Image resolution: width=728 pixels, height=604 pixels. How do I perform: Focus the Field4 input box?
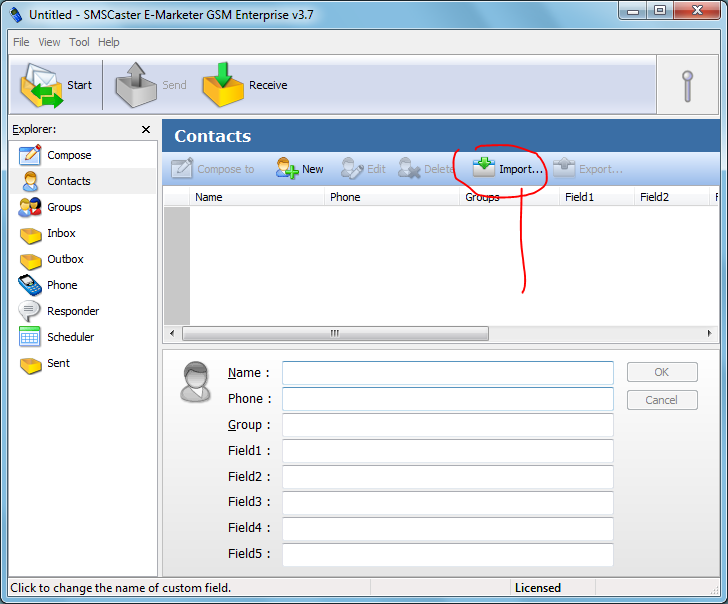[448, 529]
